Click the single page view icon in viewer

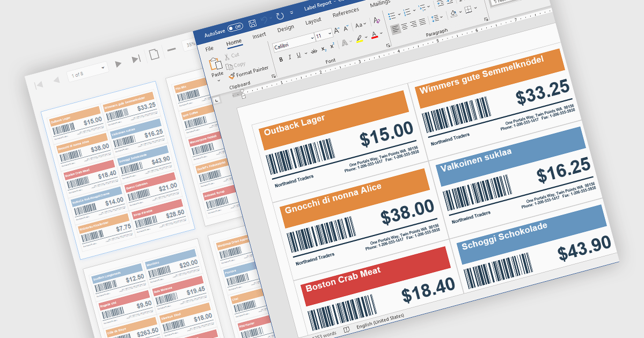(154, 54)
